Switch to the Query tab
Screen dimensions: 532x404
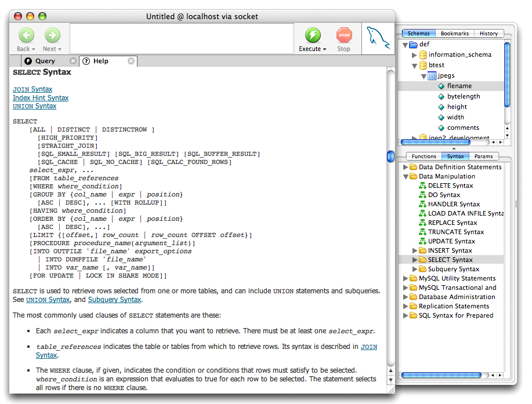click(45, 61)
